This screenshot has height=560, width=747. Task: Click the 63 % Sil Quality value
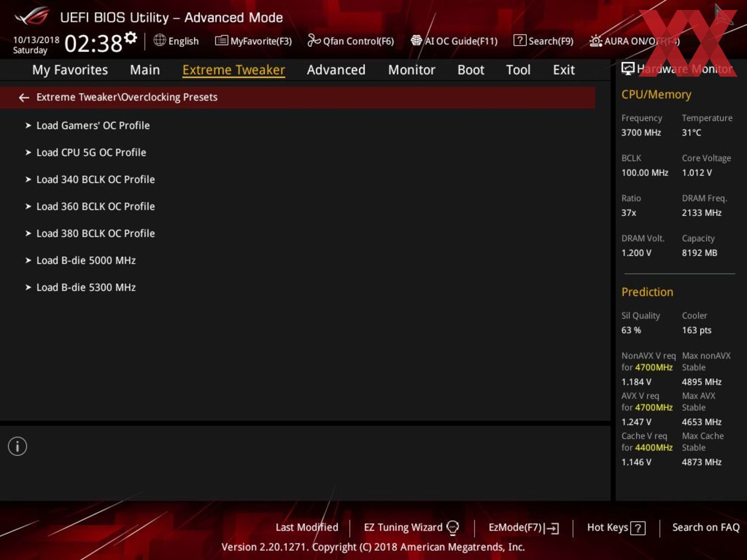[631, 330]
